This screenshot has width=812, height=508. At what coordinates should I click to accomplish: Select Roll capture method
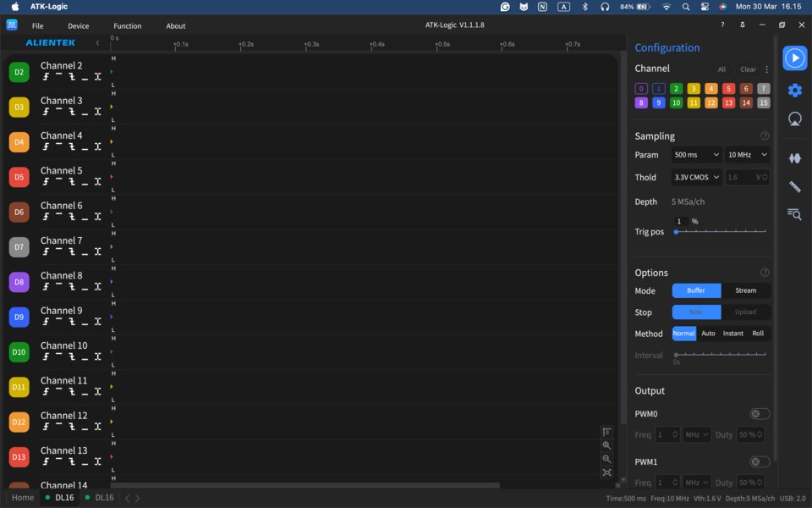pyautogui.click(x=758, y=334)
